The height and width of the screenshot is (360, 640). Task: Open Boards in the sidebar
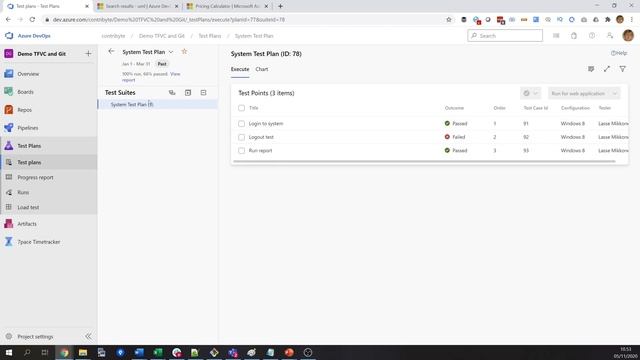25,92
